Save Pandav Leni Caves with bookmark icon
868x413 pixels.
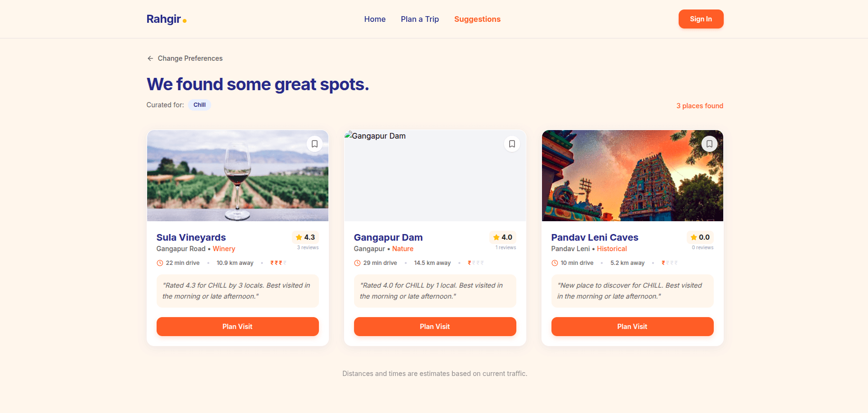[709, 144]
